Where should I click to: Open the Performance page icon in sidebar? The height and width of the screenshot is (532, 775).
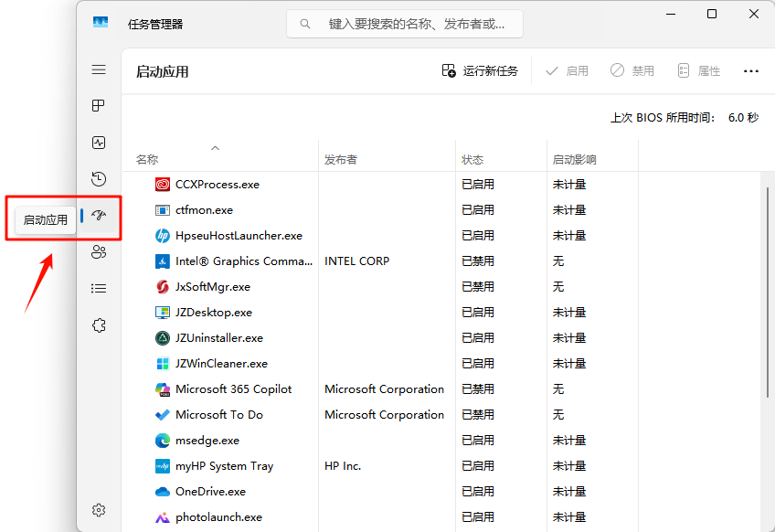99,143
